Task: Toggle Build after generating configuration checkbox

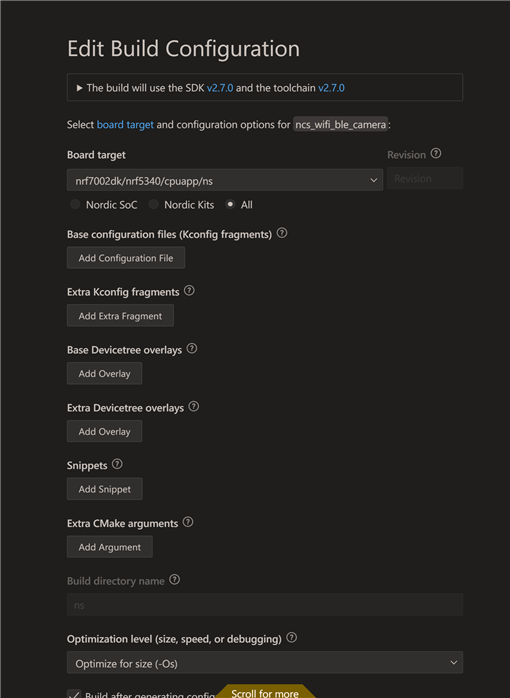Action: coord(74,694)
